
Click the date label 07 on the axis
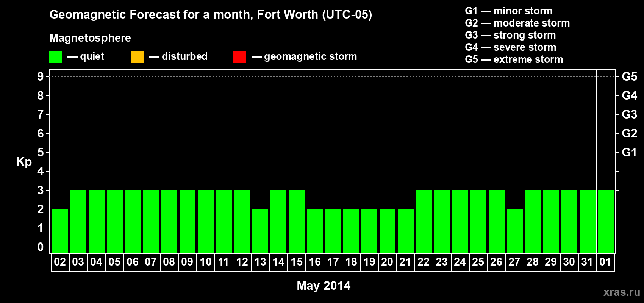point(151,262)
